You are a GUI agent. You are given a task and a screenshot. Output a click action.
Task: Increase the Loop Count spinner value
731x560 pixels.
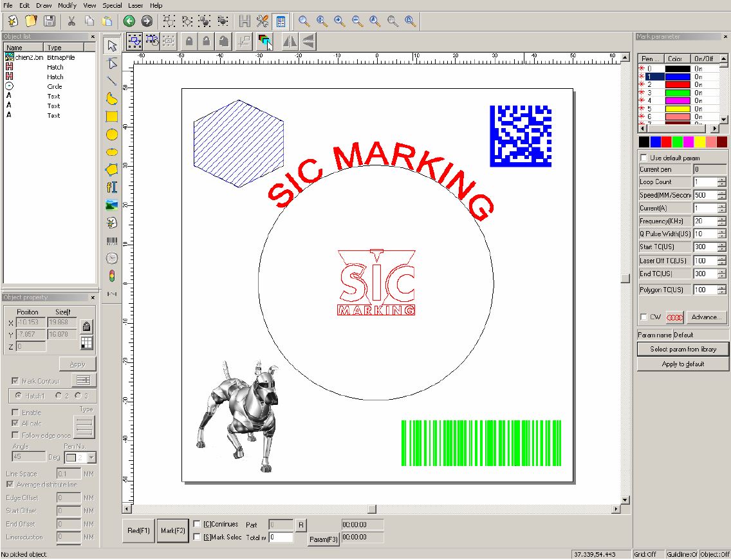point(721,180)
